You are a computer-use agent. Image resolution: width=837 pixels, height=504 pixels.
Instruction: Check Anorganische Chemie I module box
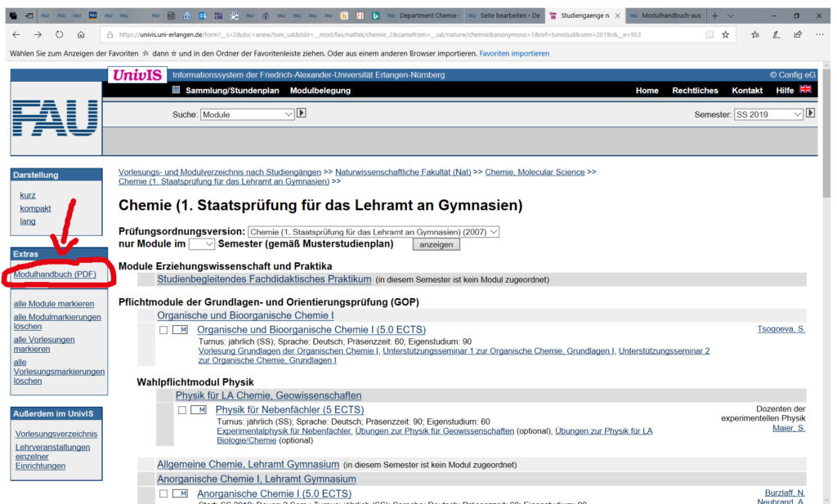tap(163, 494)
